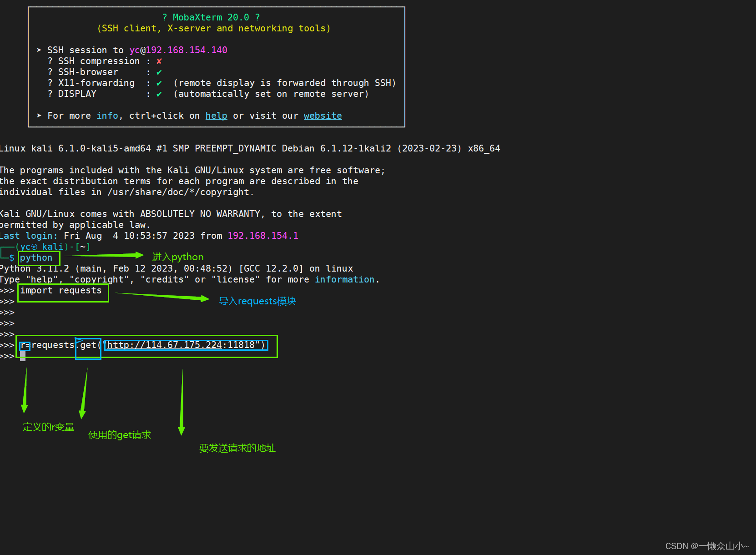This screenshot has height=555, width=756.
Task: Click the 要发送请求的地址 label
Action: tap(237, 448)
